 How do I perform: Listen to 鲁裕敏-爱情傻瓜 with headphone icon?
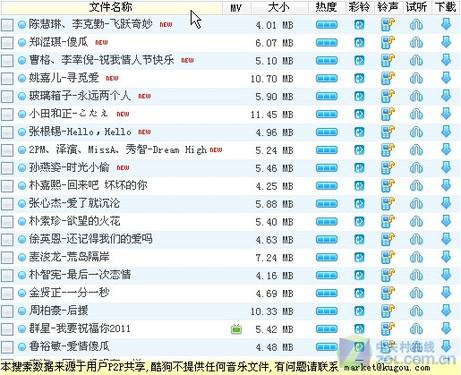click(x=416, y=347)
